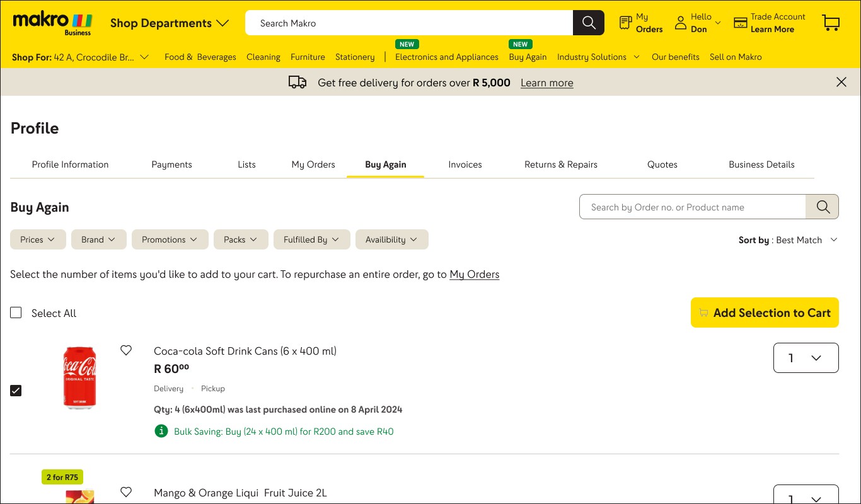Open the Coca-cola Soft Drink Cans product title
861x504 pixels.
click(245, 351)
